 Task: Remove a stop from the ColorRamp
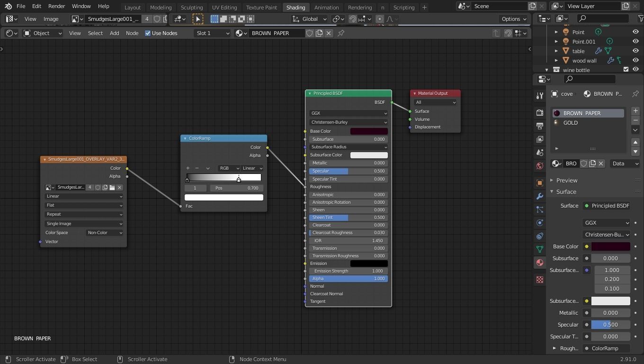[197, 168]
